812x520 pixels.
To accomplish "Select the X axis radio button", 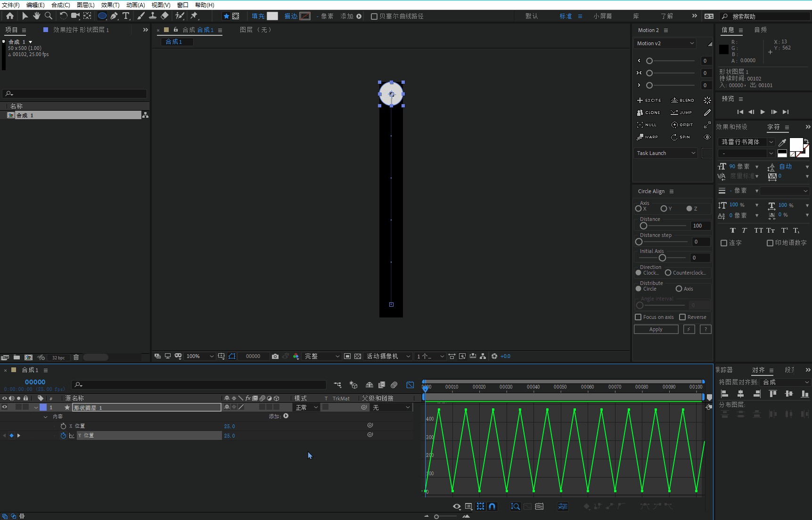I will [638, 209].
